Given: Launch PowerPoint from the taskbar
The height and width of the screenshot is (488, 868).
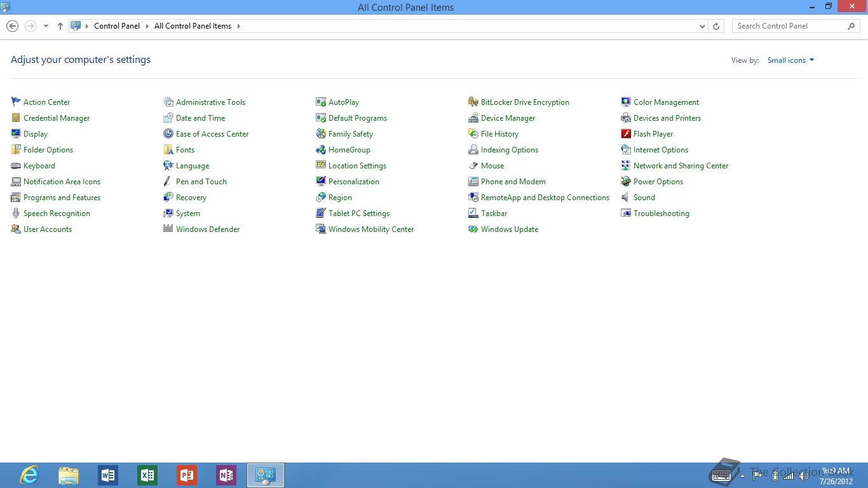Looking at the screenshot, I should click(187, 475).
